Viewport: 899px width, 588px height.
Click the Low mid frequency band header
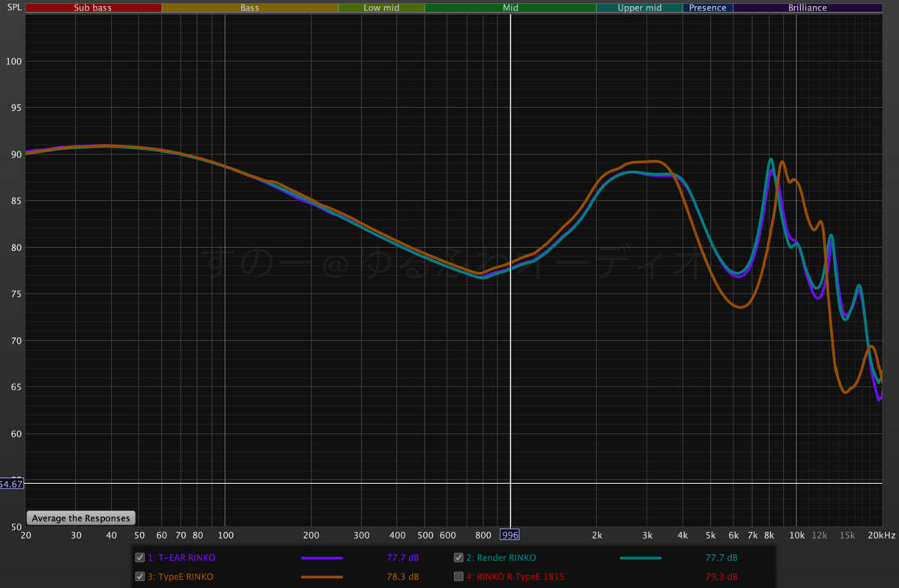(381, 7)
